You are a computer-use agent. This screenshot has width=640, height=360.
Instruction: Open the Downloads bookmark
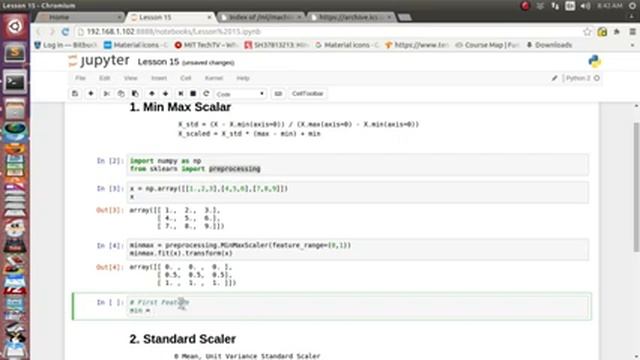tap(549, 45)
